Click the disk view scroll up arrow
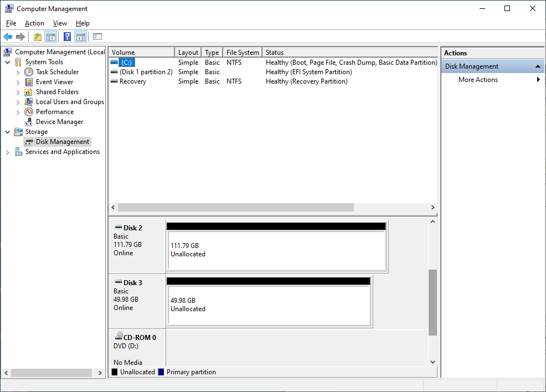546x392 pixels. pos(432,222)
